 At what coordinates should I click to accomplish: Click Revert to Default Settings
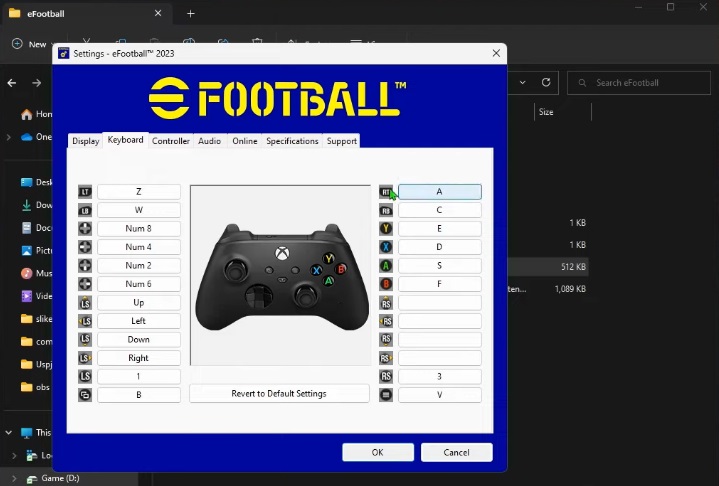279,393
